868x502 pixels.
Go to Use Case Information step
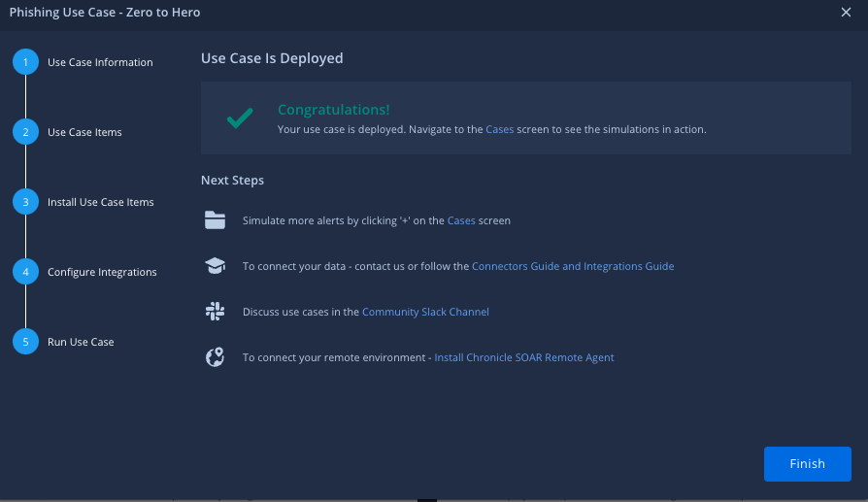point(100,62)
